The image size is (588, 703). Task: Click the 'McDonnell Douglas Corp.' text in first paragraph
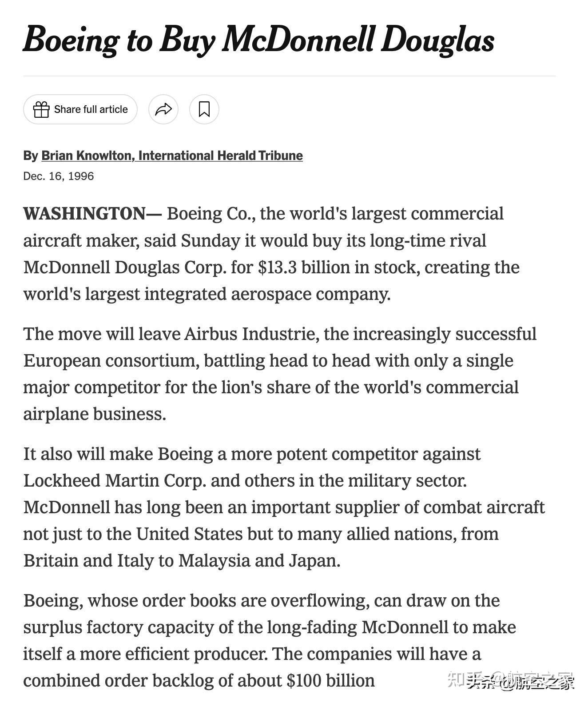125,268
